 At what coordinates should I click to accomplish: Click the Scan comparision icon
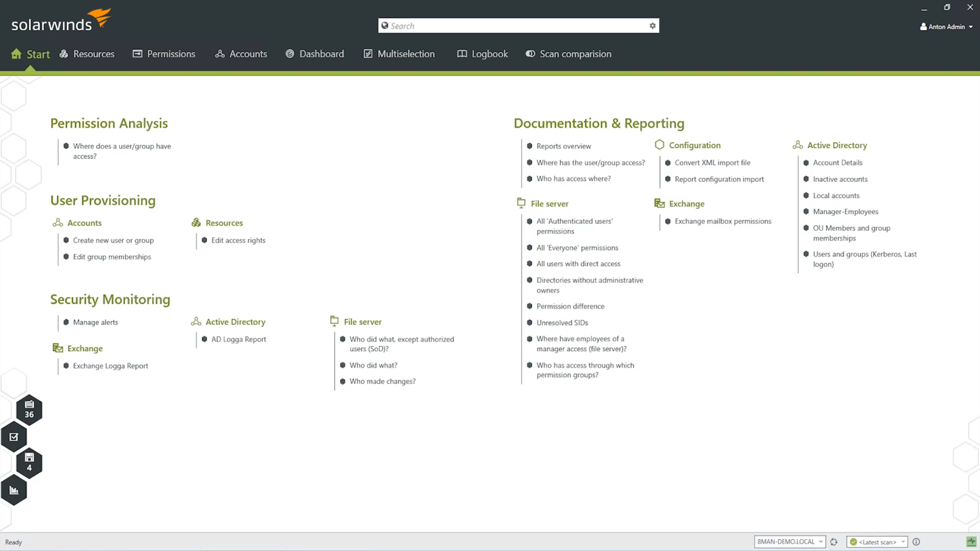pos(530,54)
